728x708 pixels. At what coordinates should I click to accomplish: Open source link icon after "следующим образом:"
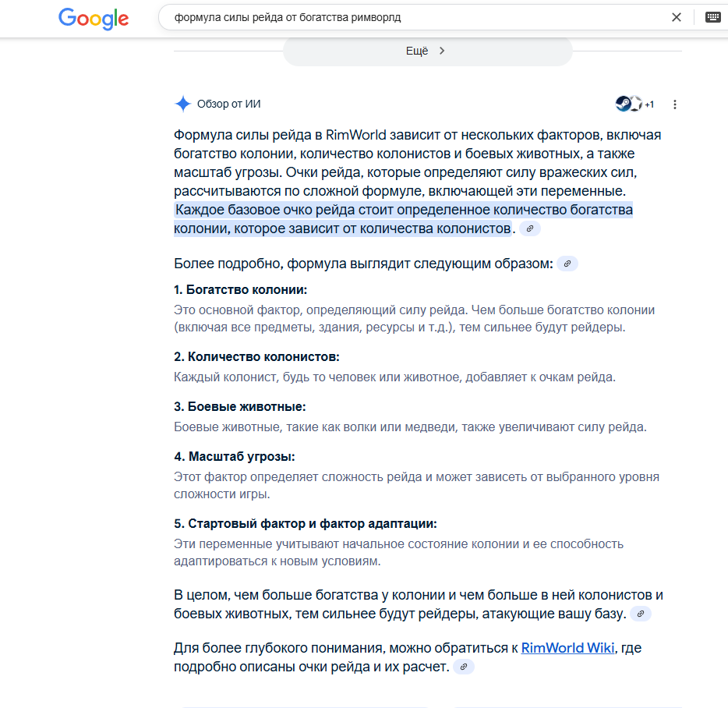click(x=567, y=264)
